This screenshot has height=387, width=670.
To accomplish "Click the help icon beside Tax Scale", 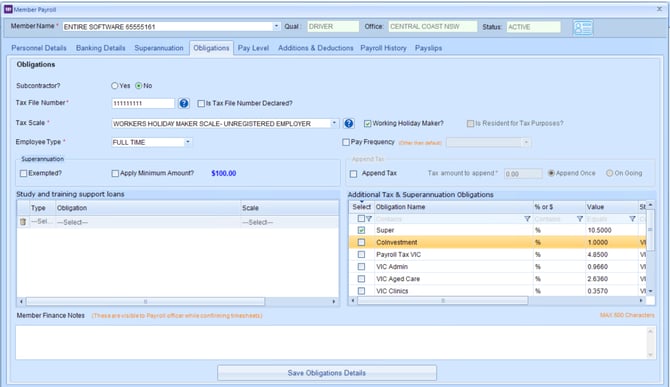I will (x=349, y=123).
